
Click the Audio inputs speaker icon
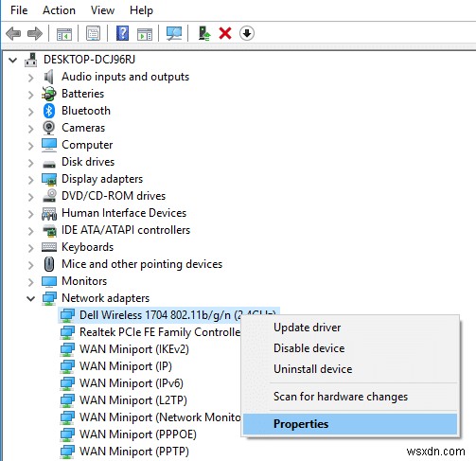[48, 77]
